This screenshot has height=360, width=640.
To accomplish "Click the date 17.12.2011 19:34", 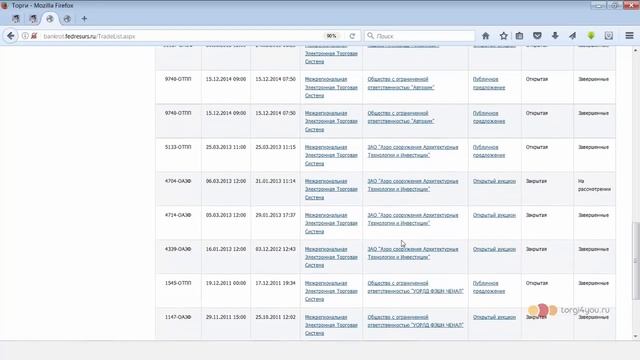I will pos(276,283).
